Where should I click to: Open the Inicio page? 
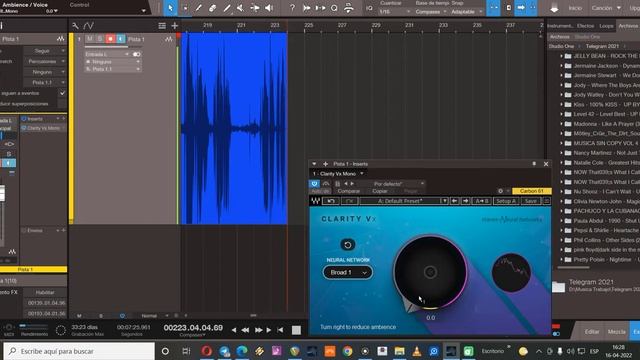pos(575,8)
